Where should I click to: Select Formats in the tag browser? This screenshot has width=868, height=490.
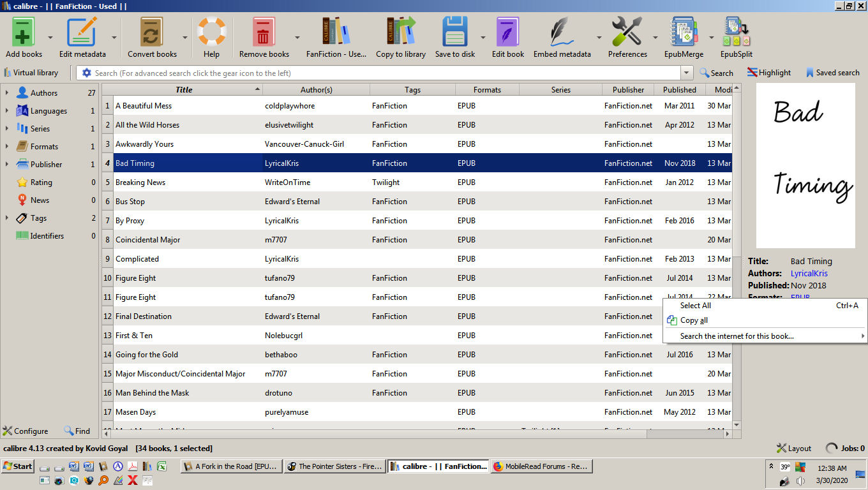pyautogui.click(x=44, y=147)
